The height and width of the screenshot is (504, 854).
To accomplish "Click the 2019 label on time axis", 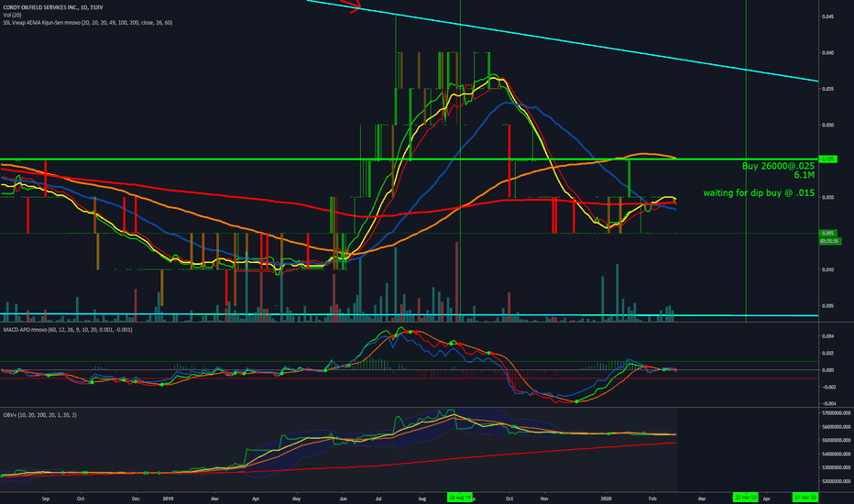I will click(168, 499).
